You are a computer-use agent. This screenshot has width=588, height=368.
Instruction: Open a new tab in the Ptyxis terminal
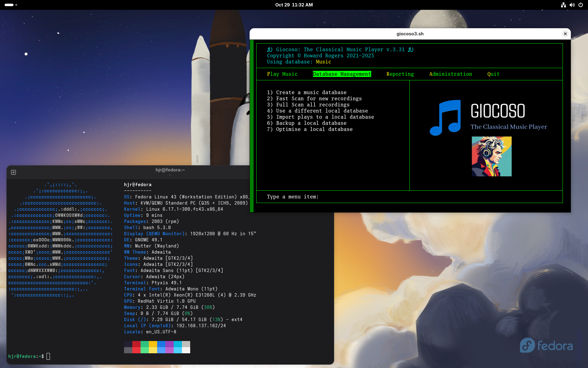point(13,172)
